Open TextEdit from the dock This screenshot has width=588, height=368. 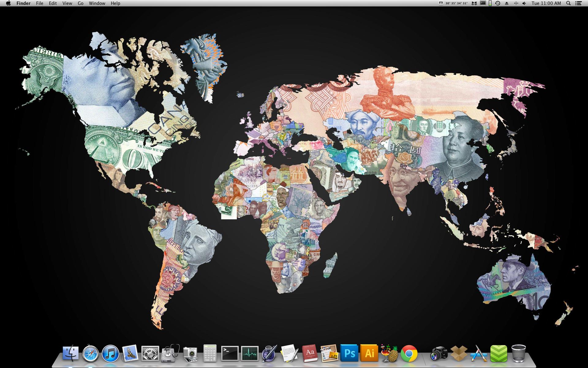coord(289,354)
